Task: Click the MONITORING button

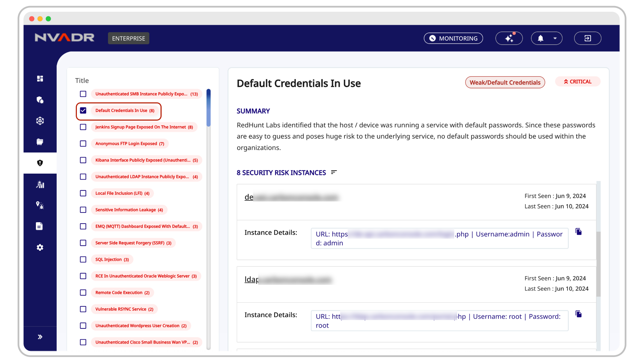Action: tap(453, 38)
